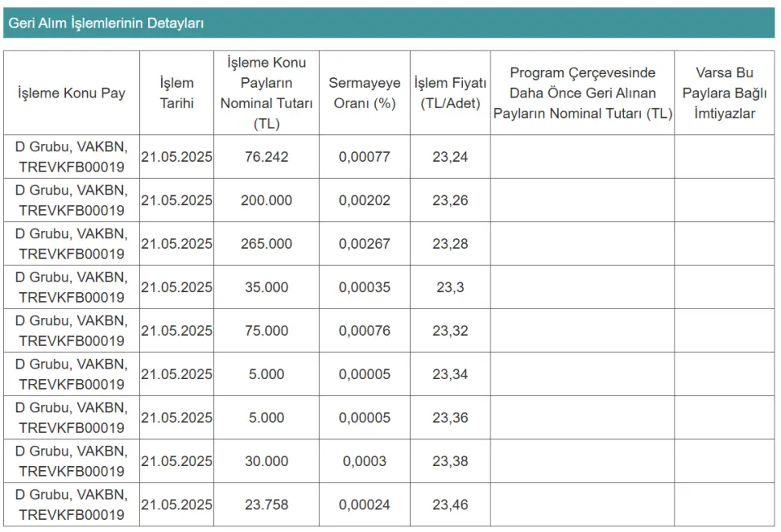This screenshot has height=532, width=781.
Task: Click the share cell in the 23,28 row
Action: (72, 243)
